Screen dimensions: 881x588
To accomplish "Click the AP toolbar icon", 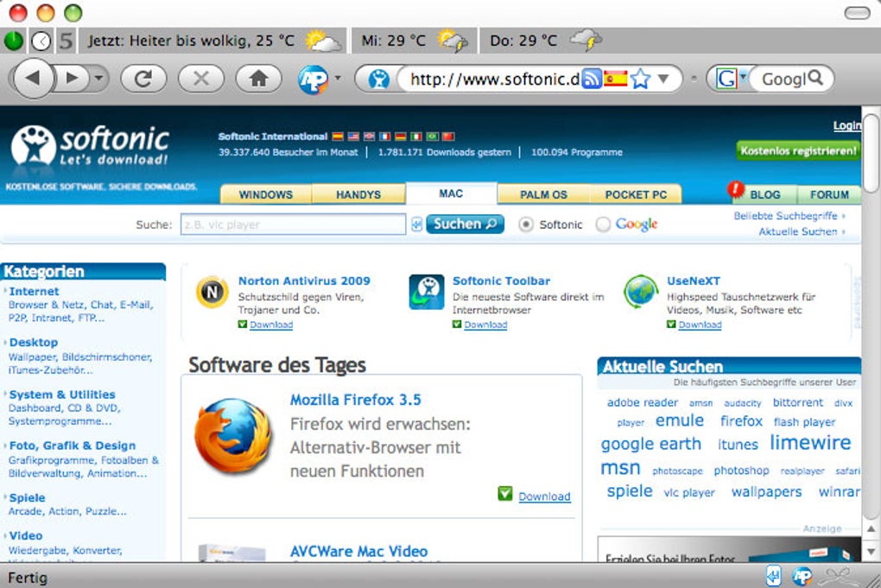I will pyautogui.click(x=313, y=79).
